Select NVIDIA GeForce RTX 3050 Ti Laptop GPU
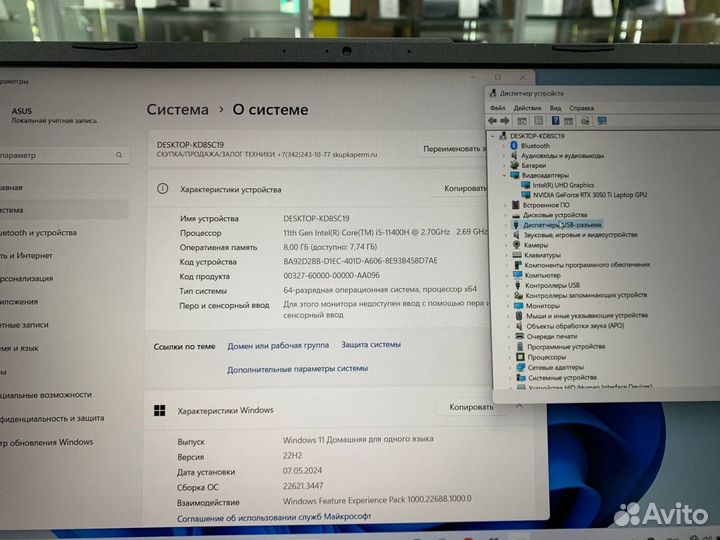The image size is (720, 540). point(590,195)
